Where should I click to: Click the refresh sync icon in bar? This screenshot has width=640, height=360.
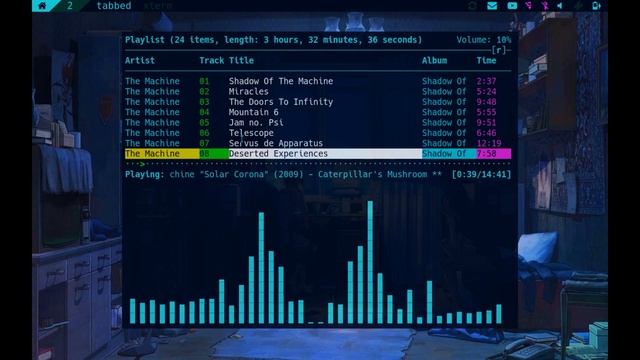[x=473, y=6]
